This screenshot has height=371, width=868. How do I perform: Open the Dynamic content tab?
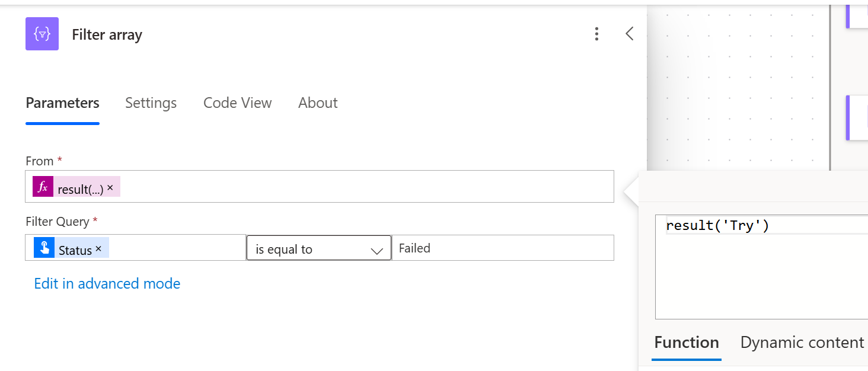pos(802,343)
